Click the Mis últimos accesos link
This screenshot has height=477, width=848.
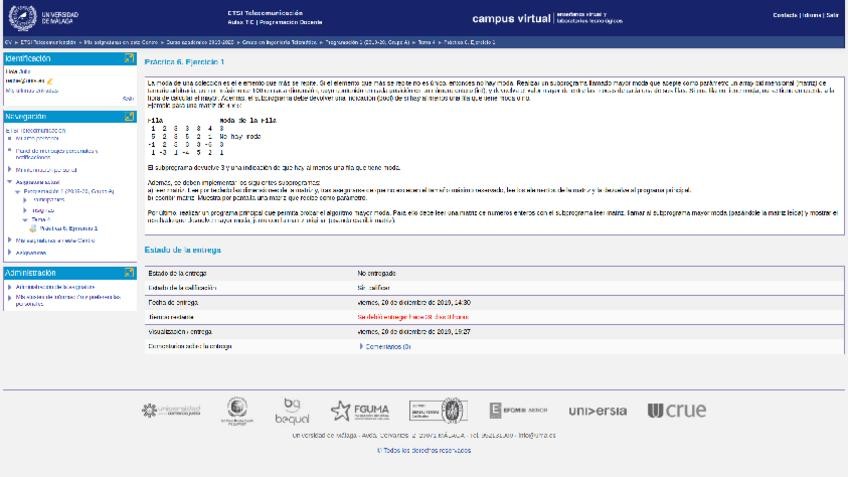click(x=32, y=91)
